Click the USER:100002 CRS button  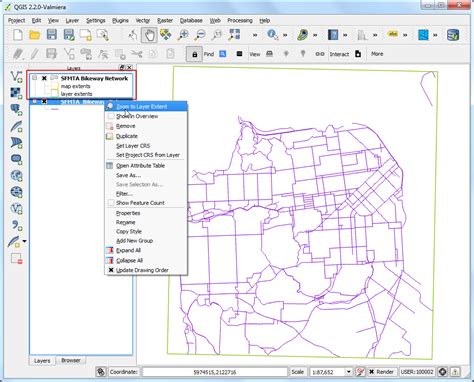tap(417, 372)
